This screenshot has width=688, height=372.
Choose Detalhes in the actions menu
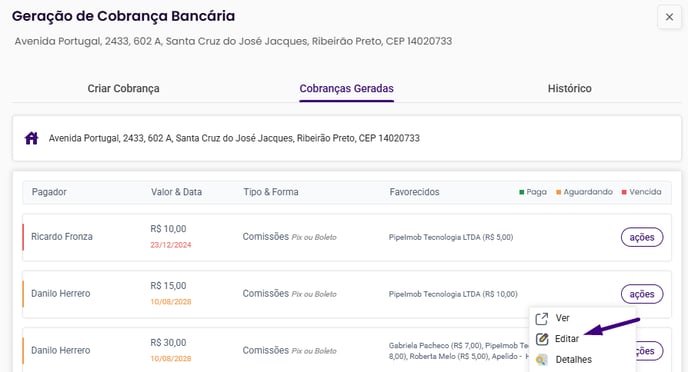pos(573,360)
